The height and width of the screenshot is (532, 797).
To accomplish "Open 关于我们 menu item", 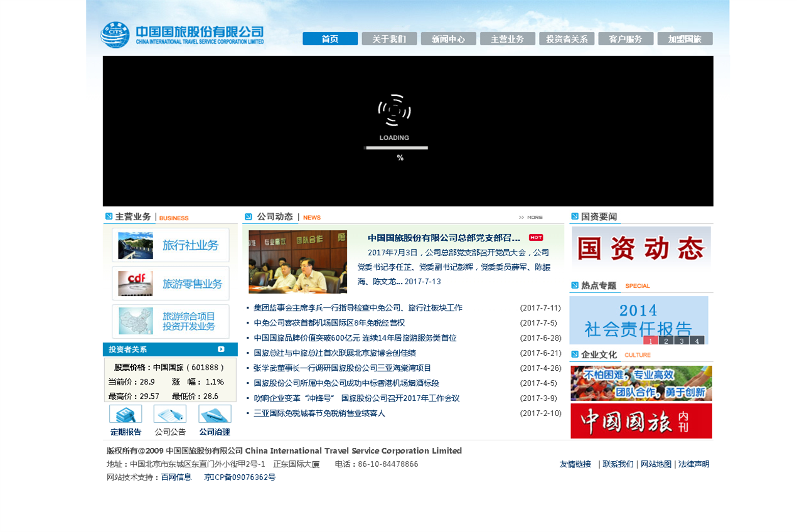I will coord(389,39).
